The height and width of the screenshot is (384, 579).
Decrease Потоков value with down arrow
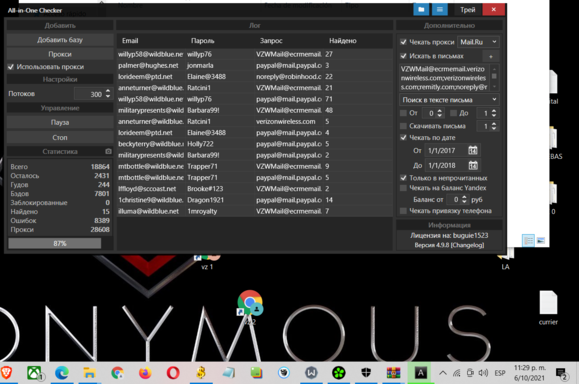[x=108, y=96]
